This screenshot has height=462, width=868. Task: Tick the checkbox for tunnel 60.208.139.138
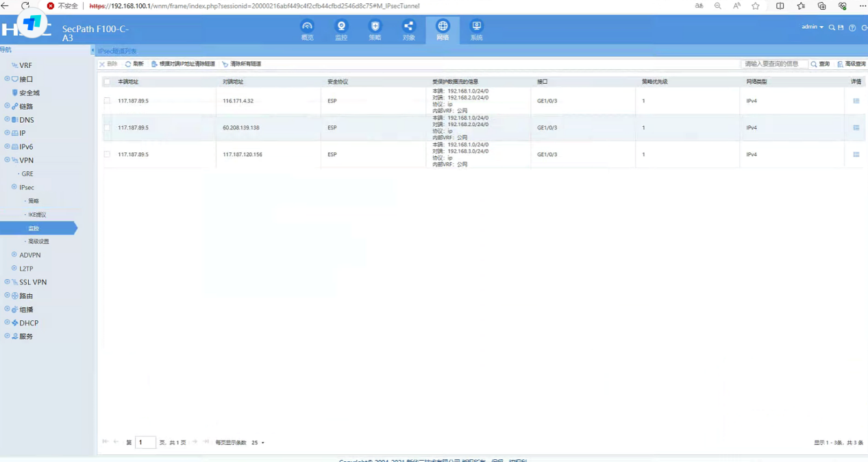click(x=107, y=127)
